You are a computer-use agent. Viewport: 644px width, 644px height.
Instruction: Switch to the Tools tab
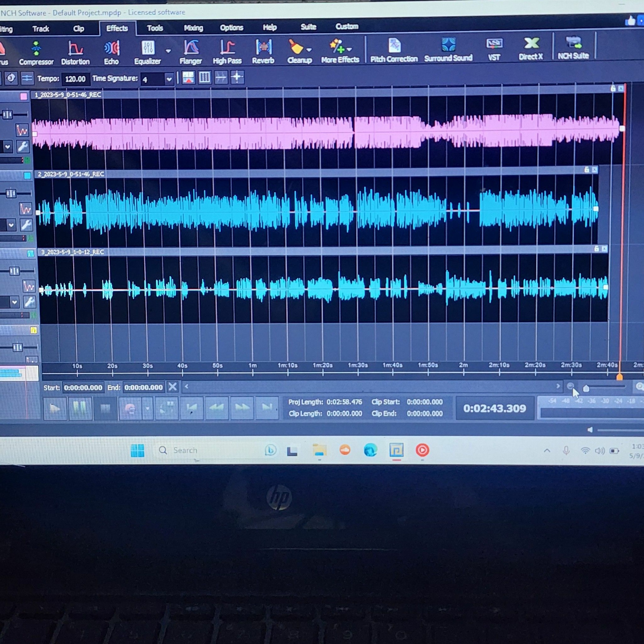tap(155, 28)
